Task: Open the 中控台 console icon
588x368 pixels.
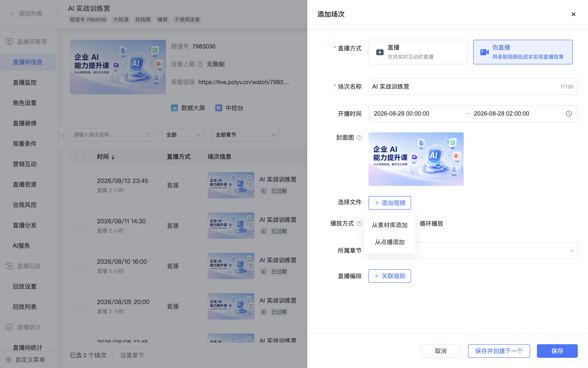Action: tap(218, 108)
